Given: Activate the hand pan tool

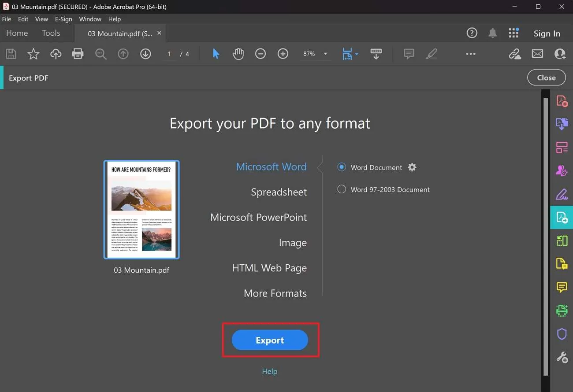Looking at the screenshot, I should pos(238,54).
